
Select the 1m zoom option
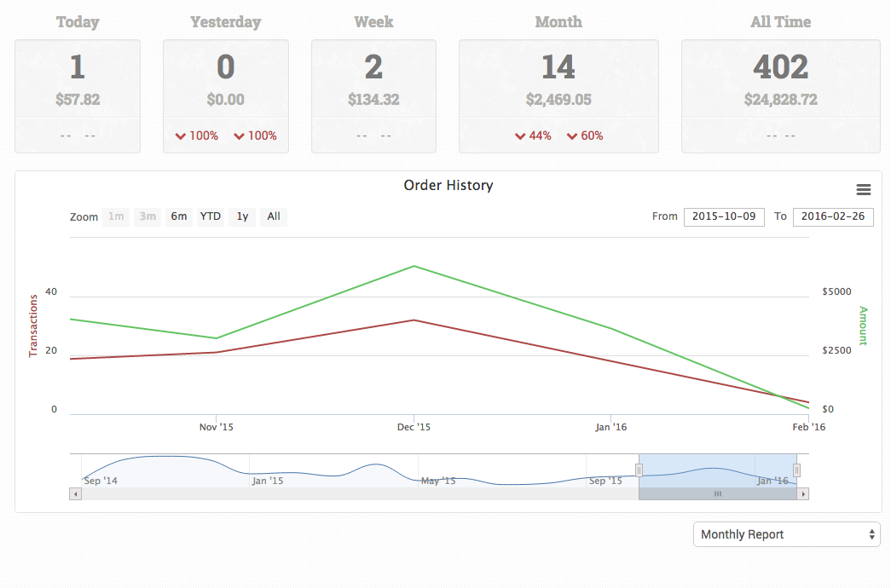(x=116, y=216)
